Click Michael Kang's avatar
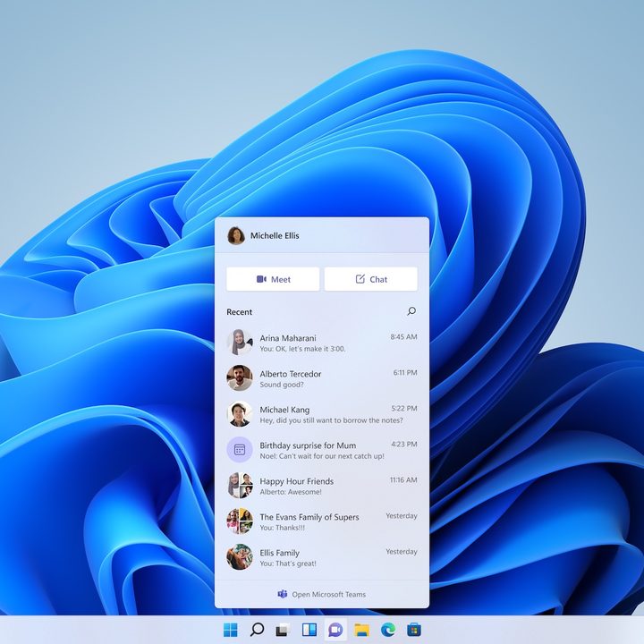Image resolution: width=644 pixels, height=644 pixels. (240, 413)
